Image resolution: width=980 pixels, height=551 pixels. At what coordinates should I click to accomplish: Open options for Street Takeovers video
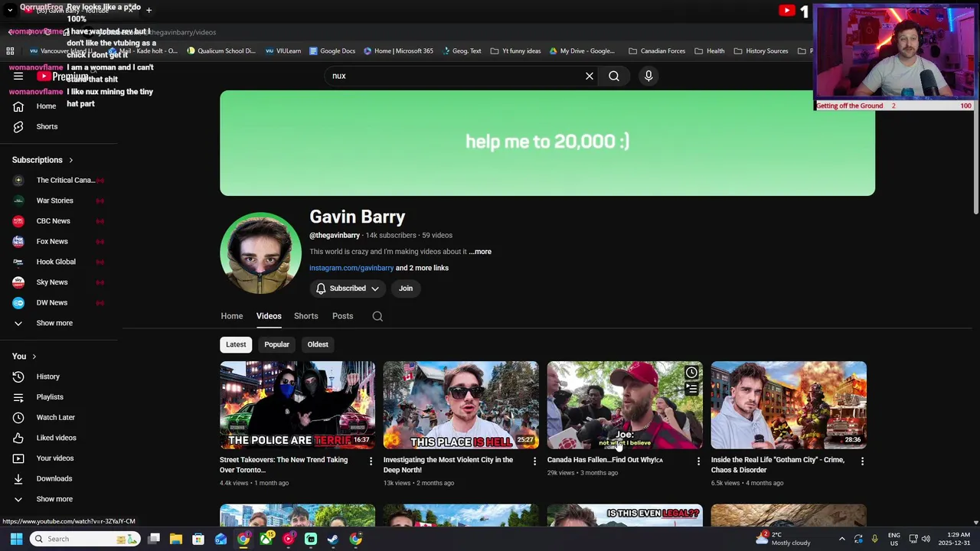[371, 461]
